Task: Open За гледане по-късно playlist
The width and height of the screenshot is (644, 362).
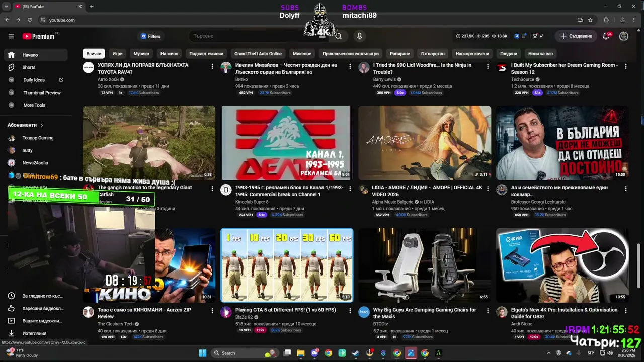Action: [36, 296]
